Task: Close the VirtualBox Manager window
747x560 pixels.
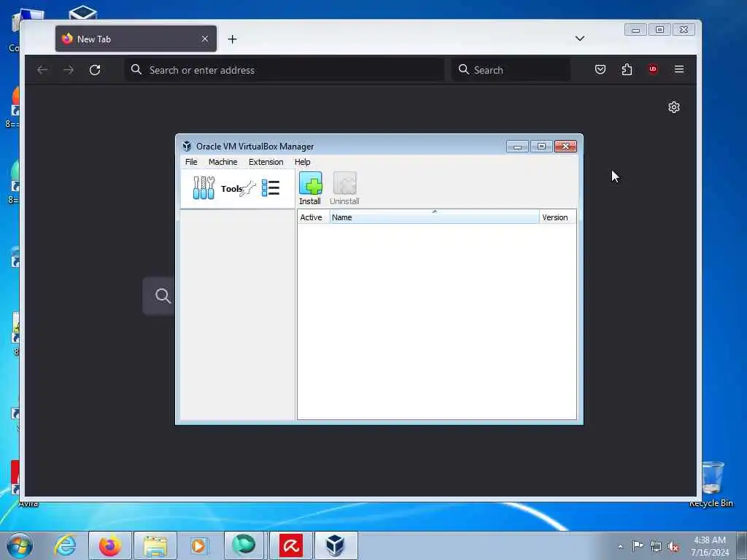Action: point(565,146)
